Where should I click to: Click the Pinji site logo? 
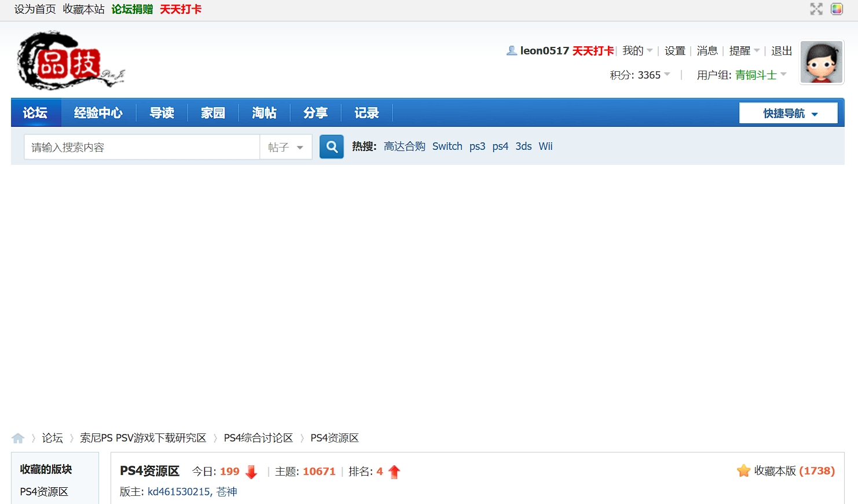coord(71,61)
